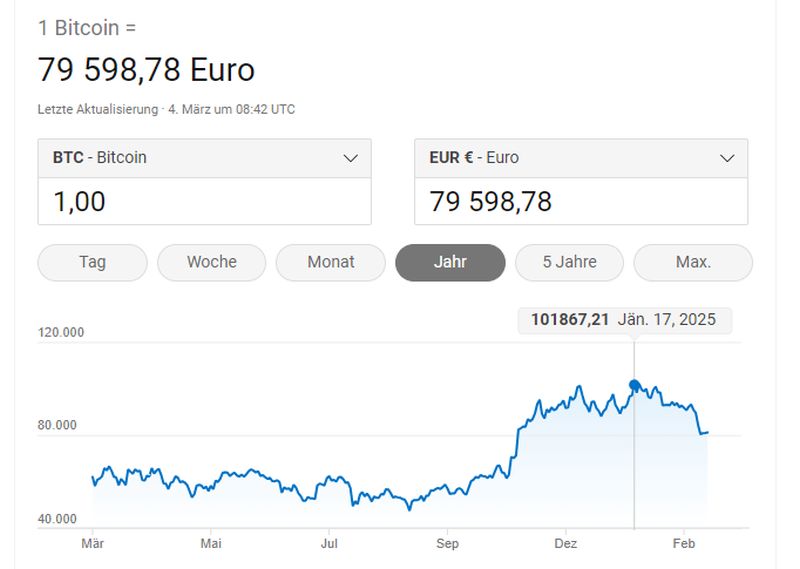Show the Monat time range

[x=331, y=262]
